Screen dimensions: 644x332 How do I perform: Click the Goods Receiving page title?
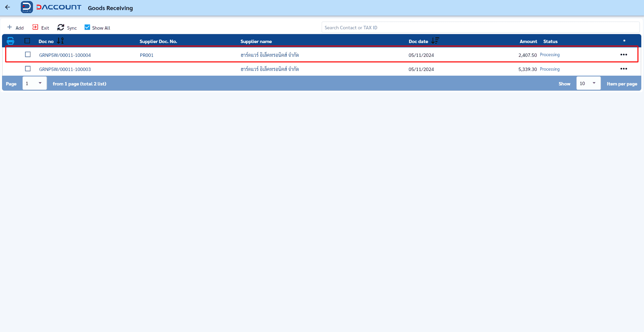pos(110,8)
